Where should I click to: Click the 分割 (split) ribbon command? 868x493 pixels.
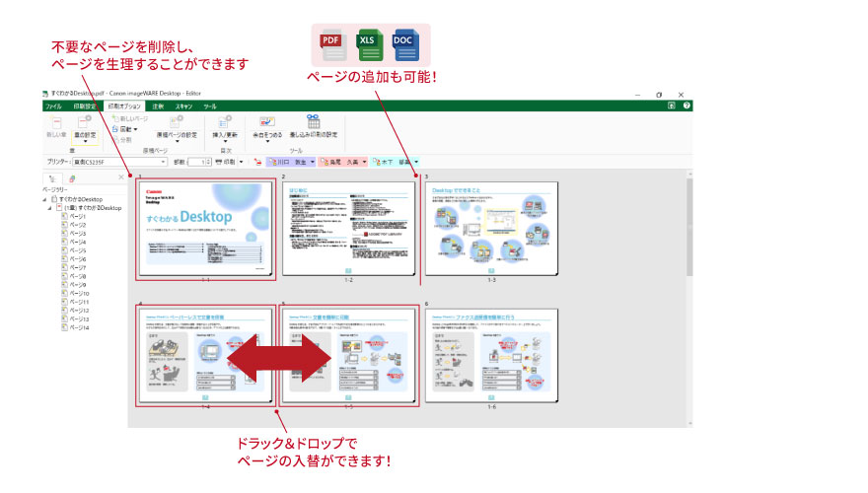(x=121, y=140)
